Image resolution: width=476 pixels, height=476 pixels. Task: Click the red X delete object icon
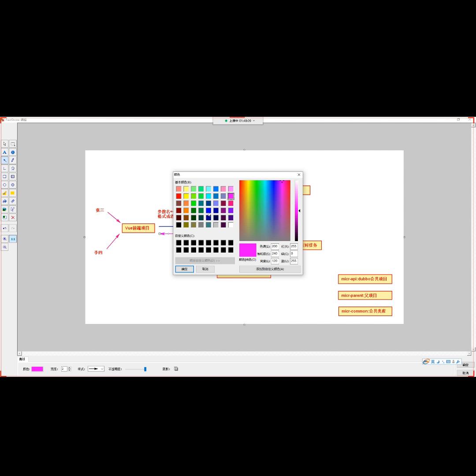[x=13, y=218]
